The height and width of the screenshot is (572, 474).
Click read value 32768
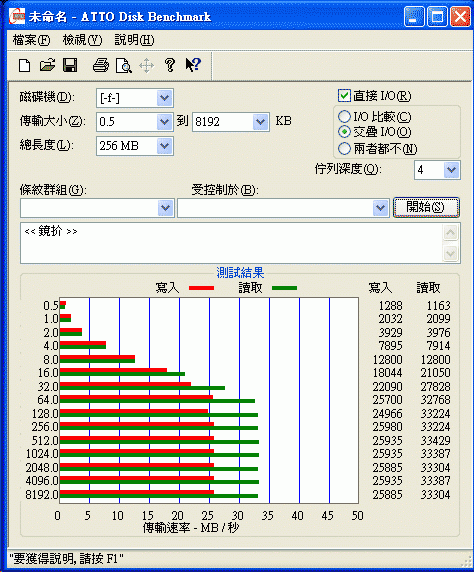[x=436, y=400]
